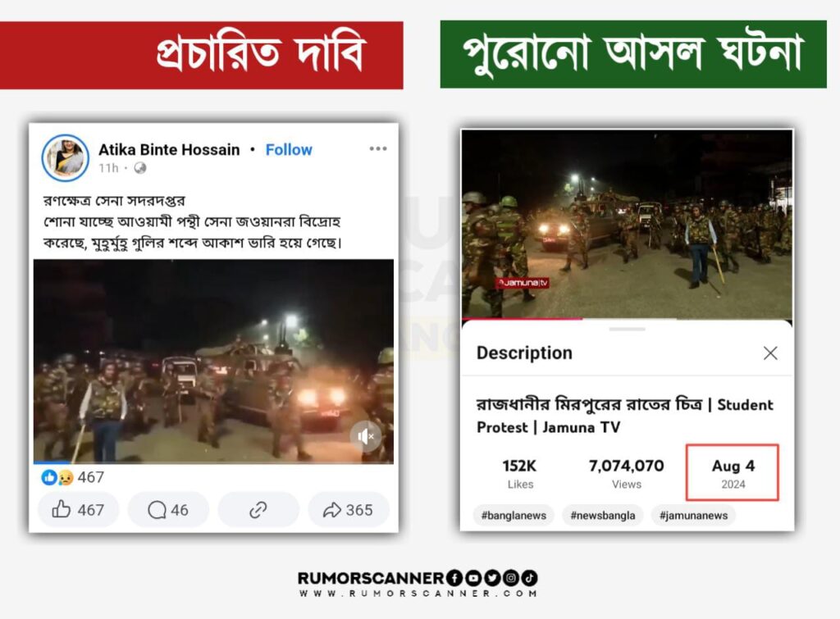840x619 pixels.
Task: Like the post with thumbs-up button
Action: click(78, 509)
